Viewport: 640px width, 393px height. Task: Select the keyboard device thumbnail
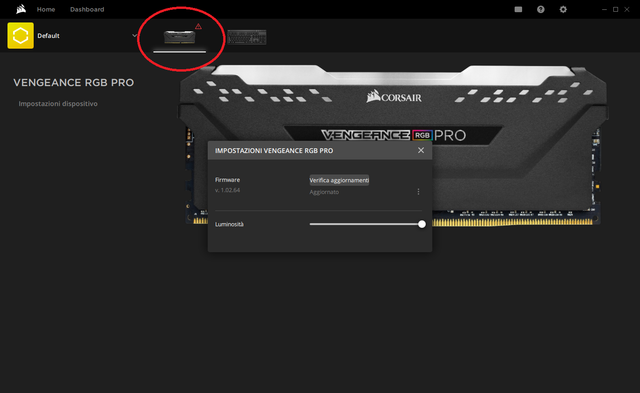pyautogui.click(x=247, y=37)
